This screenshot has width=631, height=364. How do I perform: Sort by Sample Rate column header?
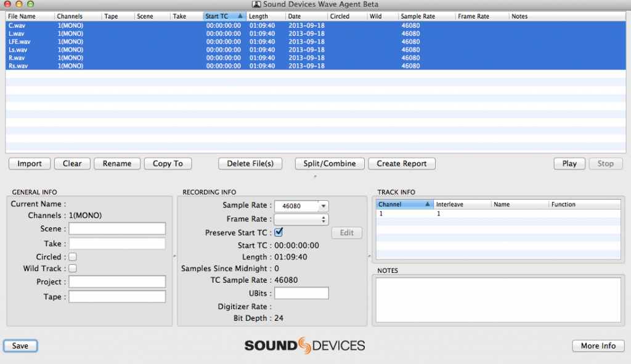point(426,17)
